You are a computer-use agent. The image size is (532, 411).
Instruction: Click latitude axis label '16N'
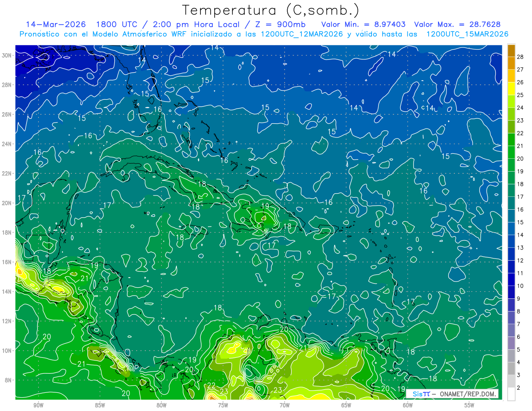tap(8, 262)
